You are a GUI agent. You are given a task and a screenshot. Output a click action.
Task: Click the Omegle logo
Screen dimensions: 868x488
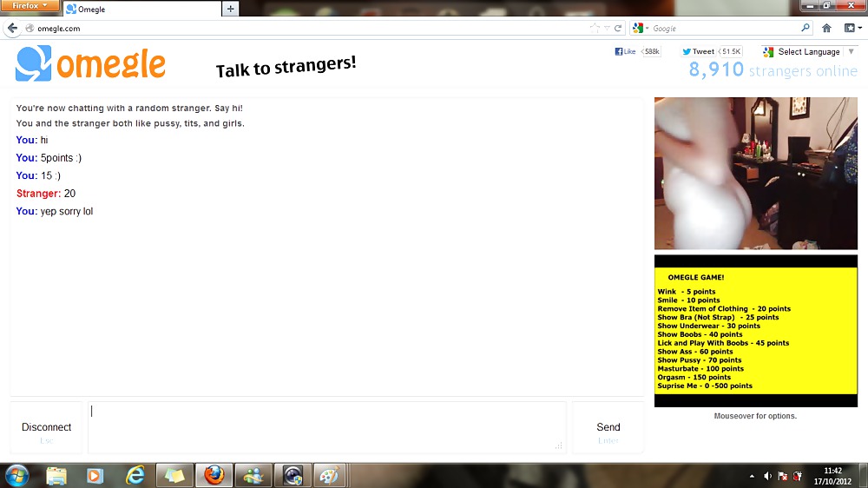click(x=90, y=64)
